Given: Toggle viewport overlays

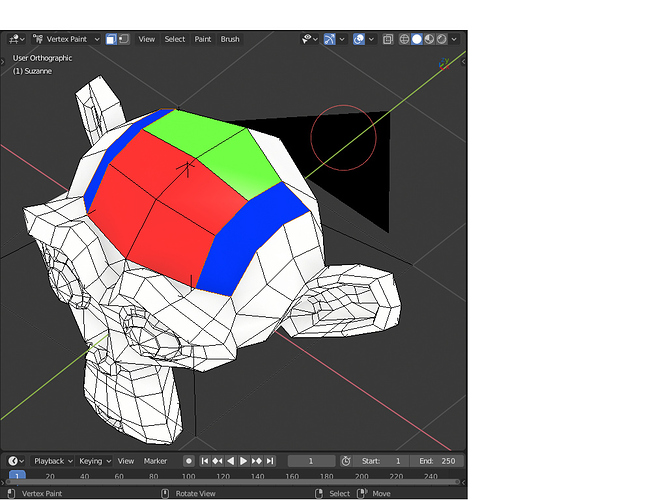Looking at the screenshot, I should coord(359,39).
